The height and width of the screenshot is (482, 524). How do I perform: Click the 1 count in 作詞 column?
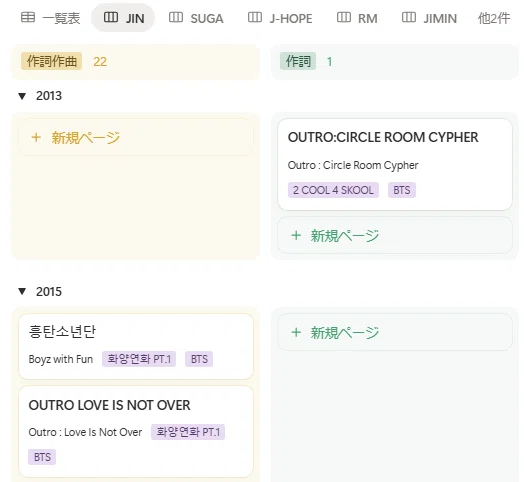tap(330, 62)
